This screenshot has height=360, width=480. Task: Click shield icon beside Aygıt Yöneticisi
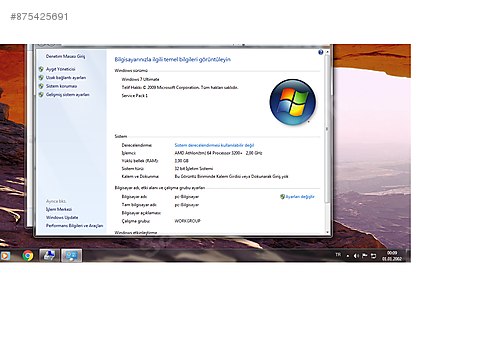click(41, 69)
